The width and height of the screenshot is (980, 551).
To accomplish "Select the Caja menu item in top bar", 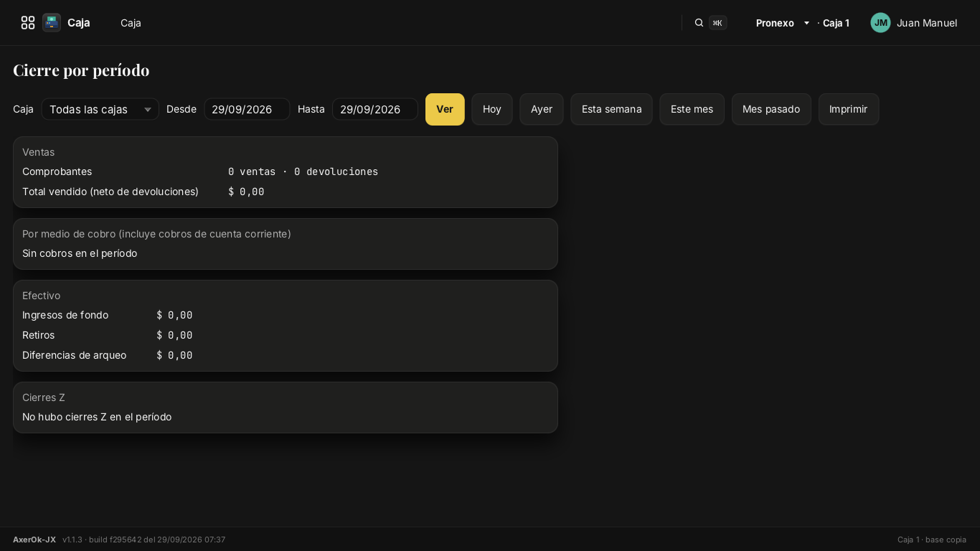I will click(x=131, y=23).
